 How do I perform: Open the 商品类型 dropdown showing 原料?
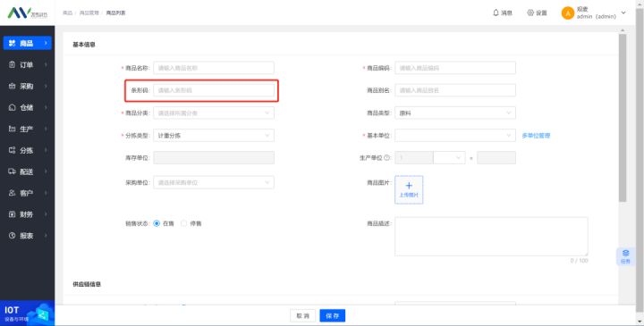click(455, 113)
